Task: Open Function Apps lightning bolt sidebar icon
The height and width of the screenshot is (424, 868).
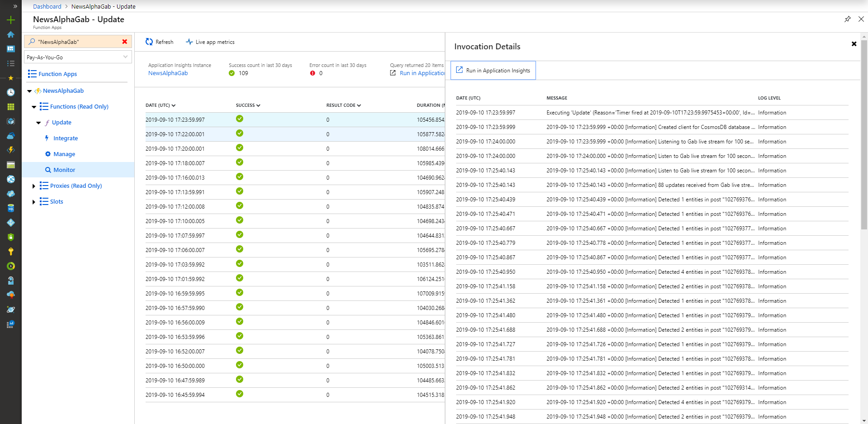Action: tap(11, 150)
